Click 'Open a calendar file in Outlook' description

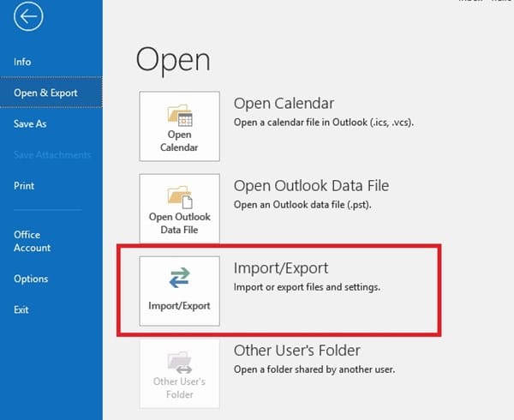(324, 123)
